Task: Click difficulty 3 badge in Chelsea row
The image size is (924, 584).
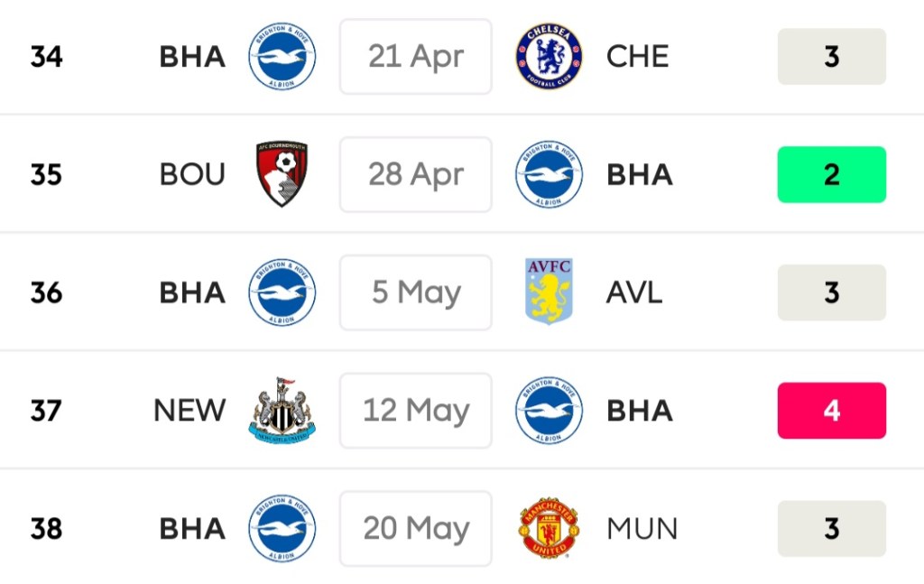Action: coord(831,57)
